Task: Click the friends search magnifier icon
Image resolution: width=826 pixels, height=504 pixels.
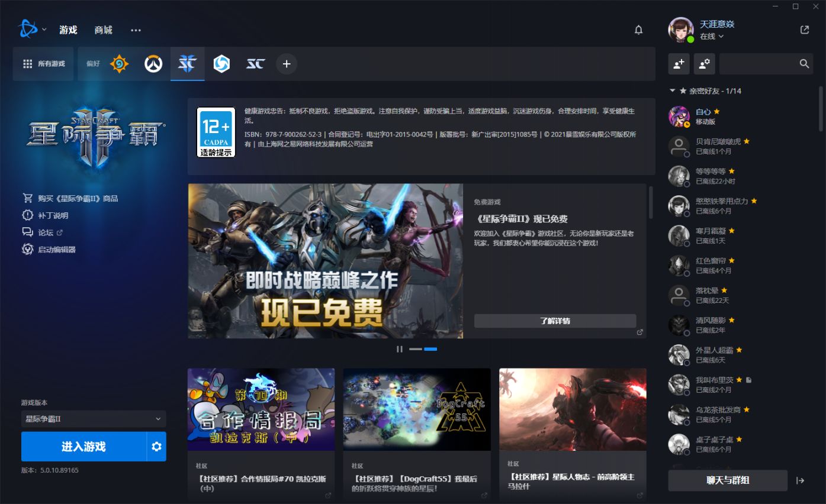Action: pos(804,64)
